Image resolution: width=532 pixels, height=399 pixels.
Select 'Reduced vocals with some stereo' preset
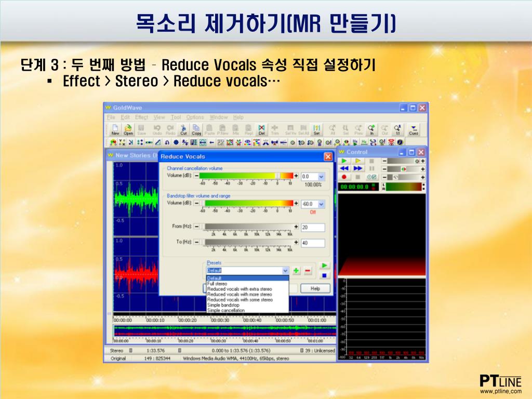(x=248, y=300)
